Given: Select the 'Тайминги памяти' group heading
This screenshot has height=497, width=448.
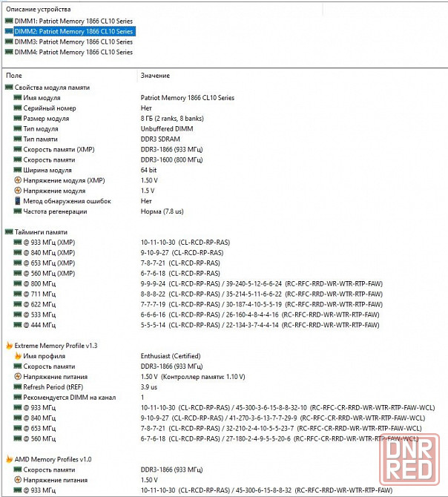Looking at the screenshot, I should [x=41, y=232].
